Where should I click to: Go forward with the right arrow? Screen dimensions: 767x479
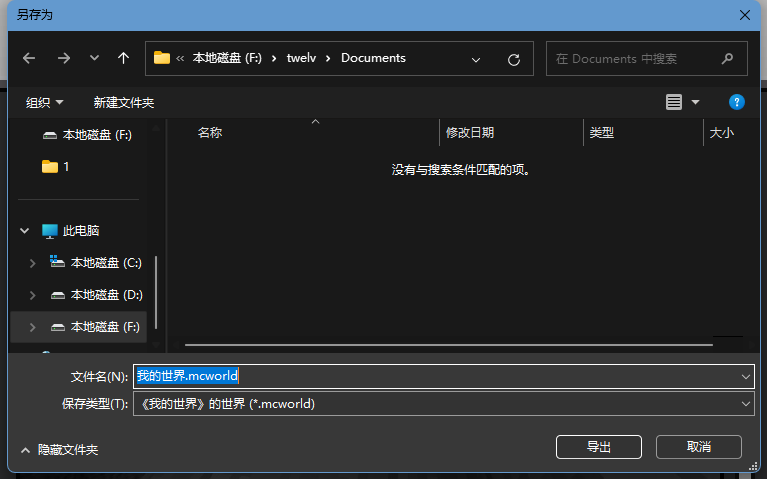pos(64,59)
